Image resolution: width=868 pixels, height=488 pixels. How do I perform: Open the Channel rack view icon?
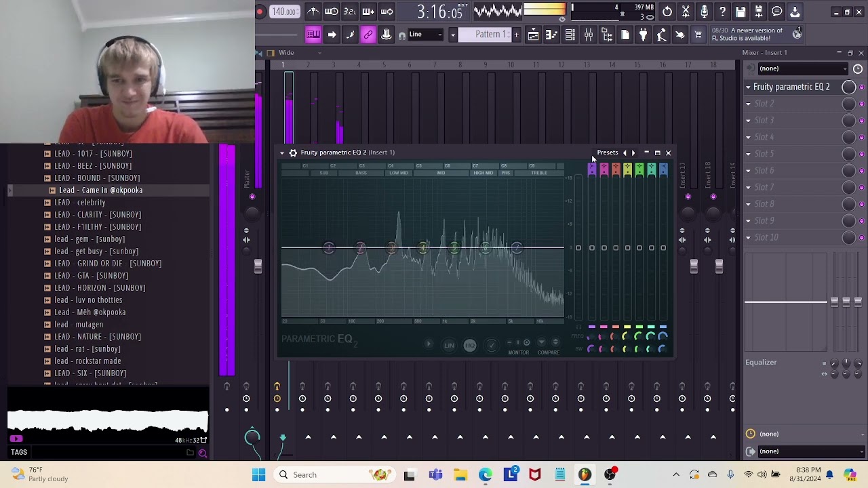(570, 35)
